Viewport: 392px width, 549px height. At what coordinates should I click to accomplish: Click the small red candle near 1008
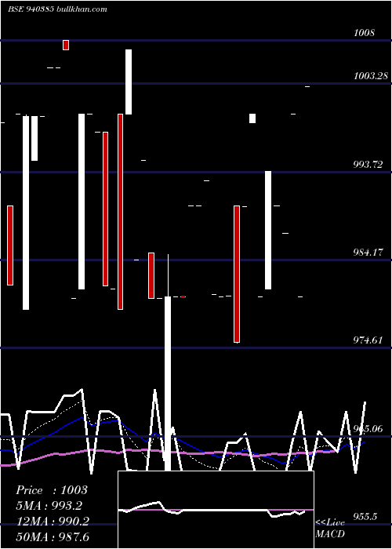pyautogui.click(x=66, y=45)
